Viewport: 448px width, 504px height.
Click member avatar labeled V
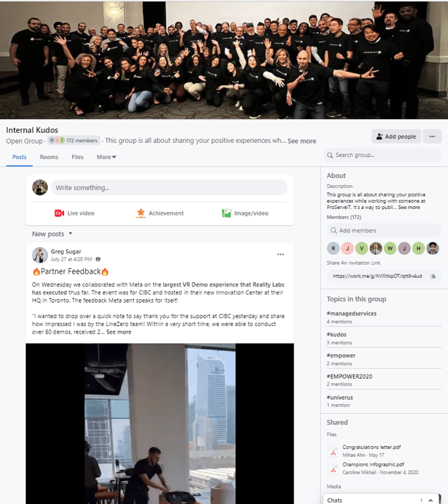point(361,248)
